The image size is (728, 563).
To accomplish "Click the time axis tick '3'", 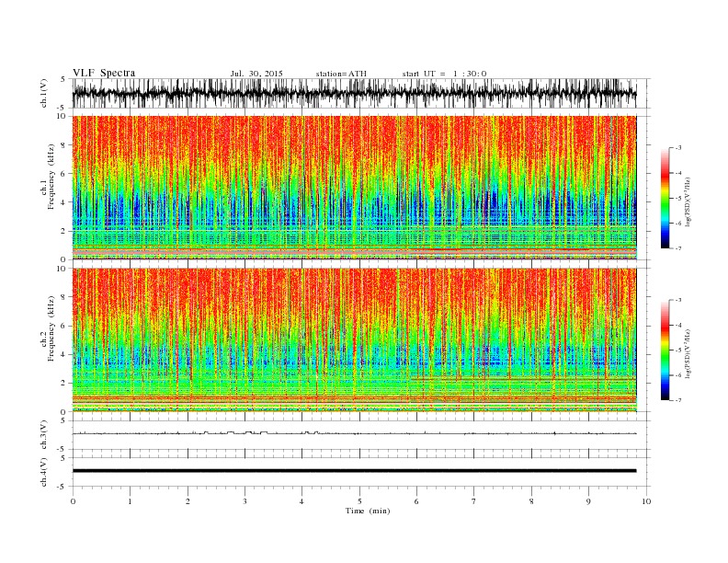I will point(245,501).
